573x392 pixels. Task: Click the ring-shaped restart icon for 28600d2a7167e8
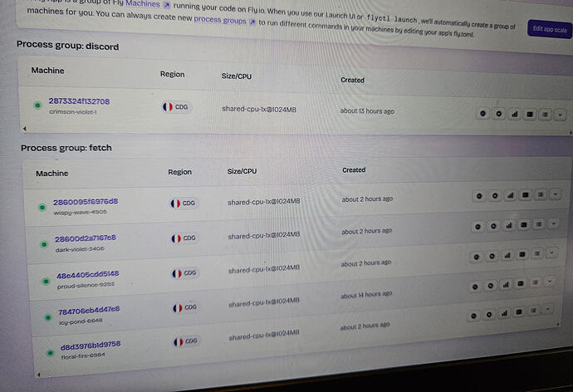493,226
